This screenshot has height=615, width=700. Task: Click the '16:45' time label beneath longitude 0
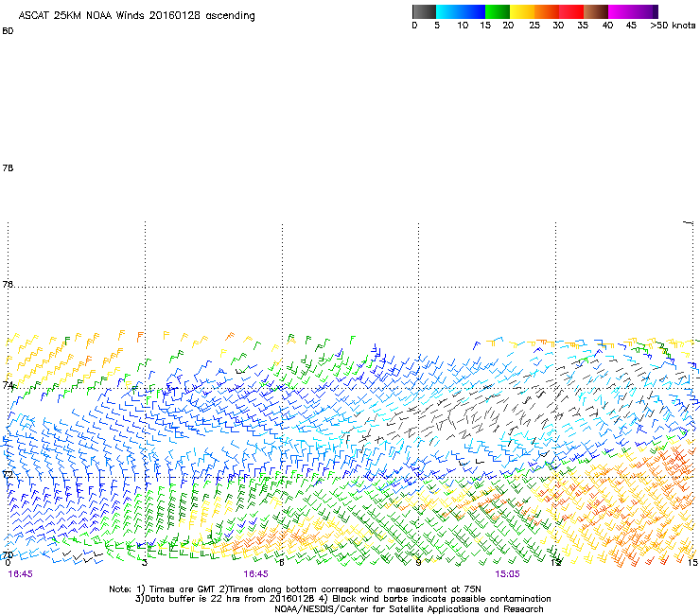(21, 574)
